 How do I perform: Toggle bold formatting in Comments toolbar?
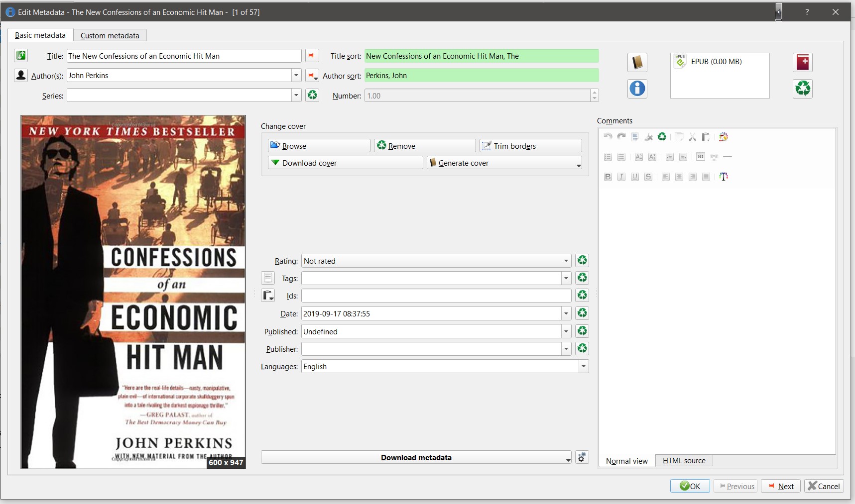(x=608, y=177)
